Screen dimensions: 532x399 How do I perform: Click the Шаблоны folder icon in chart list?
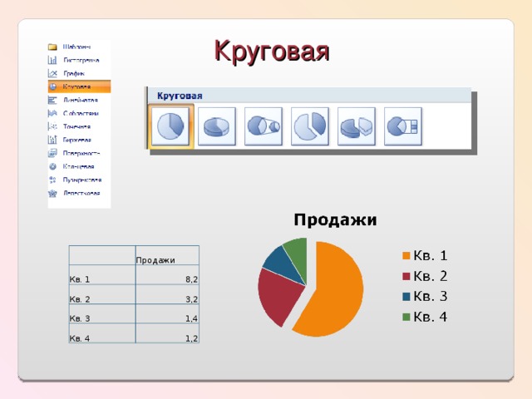(x=52, y=47)
